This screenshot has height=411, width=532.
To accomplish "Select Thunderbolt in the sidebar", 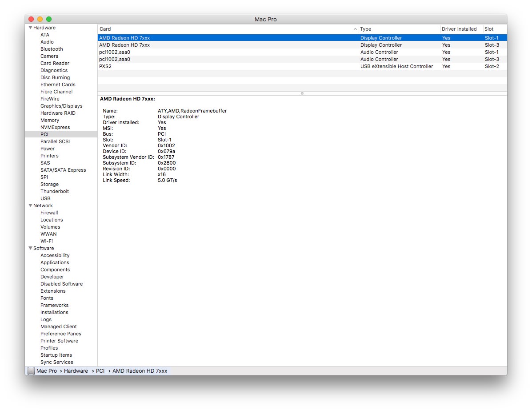I will click(x=55, y=192).
